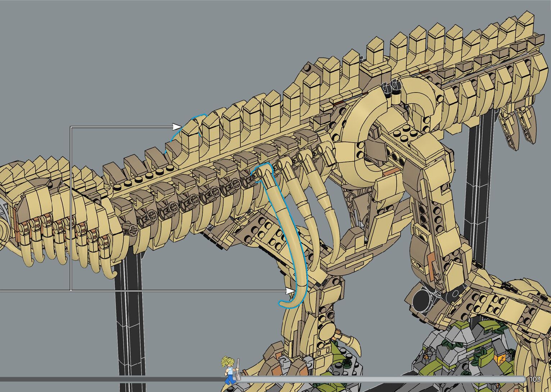Click the upper white arrowhead pointing at spine
Screen dimensions: 551x392
tap(177, 127)
